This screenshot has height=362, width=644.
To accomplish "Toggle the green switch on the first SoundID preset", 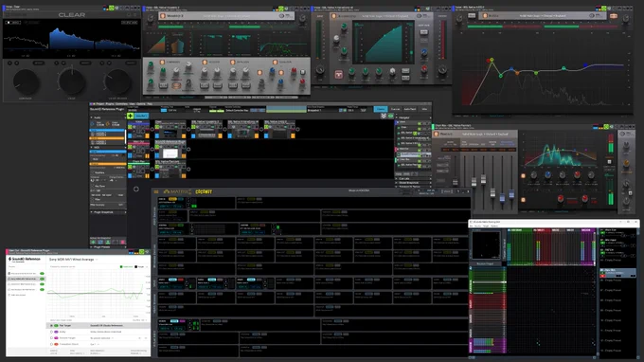I will tap(42, 273).
